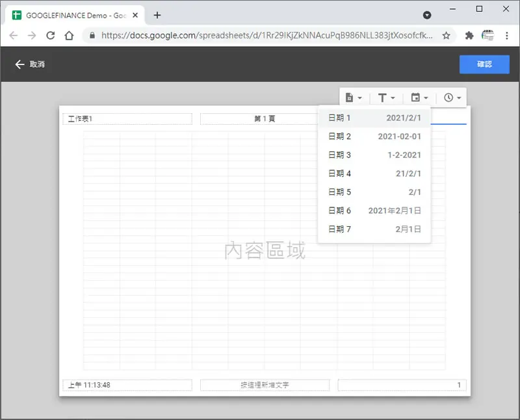Pick 日期 4 format 21/2/1
The height and width of the screenshot is (420, 520).
coord(374,174)
